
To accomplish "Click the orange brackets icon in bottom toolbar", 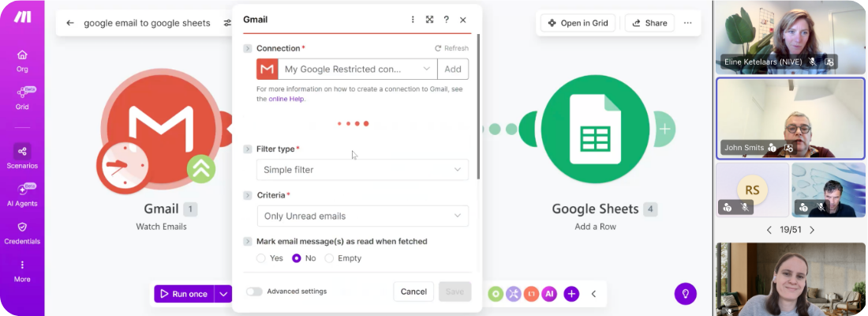I will (531, 294).
